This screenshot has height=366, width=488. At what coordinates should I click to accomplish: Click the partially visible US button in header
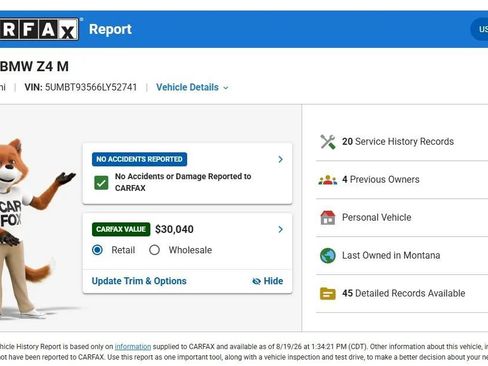pyautogui.click(x=480, y=29)
